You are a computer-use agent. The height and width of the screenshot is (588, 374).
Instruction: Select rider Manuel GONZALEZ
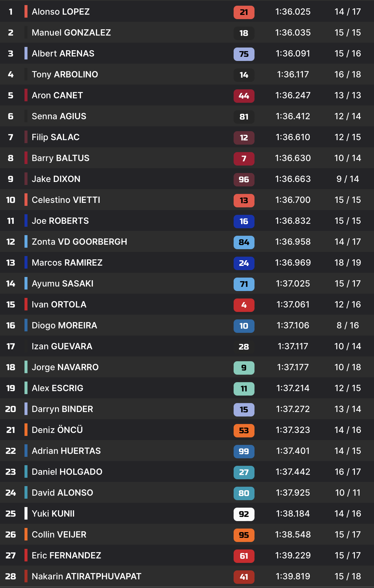pos(71,33)
